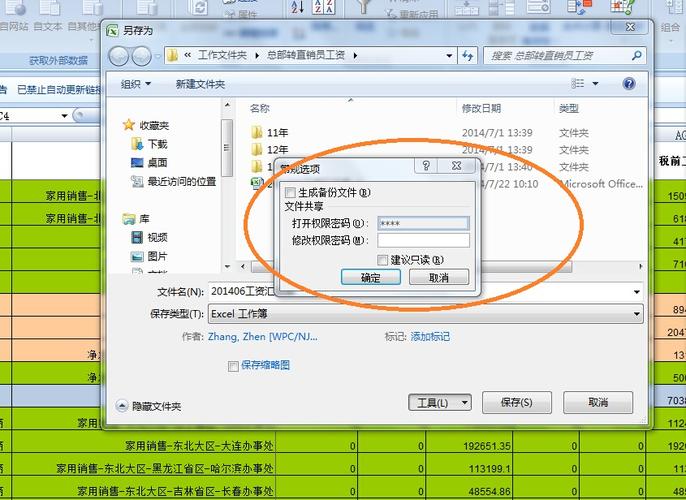
Task: Expand path after 总部转直销员工资
Action: pyautogui.click(x=355, y=56)
